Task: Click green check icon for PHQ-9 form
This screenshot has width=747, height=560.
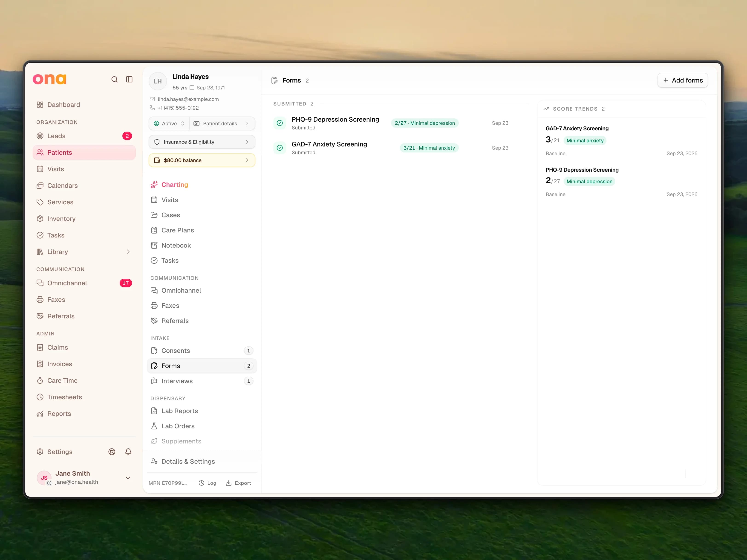Action: tap(280, 123)
